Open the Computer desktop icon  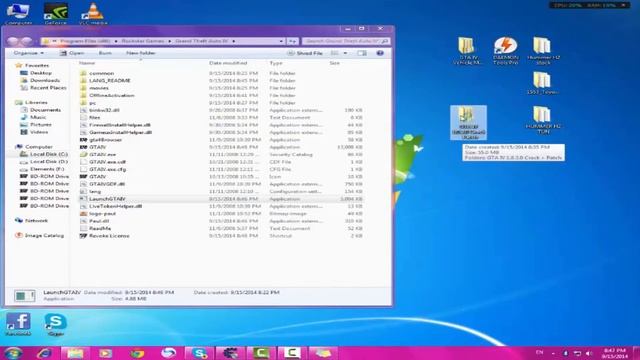click(x=18, y=14)
